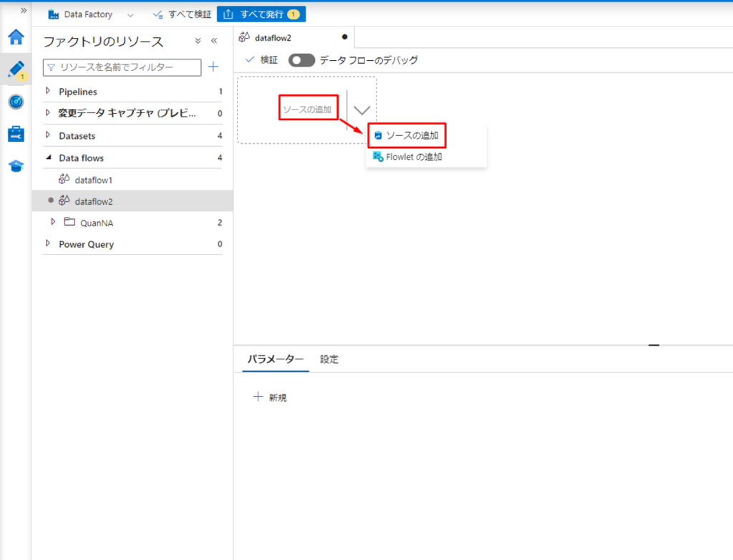Expand the Power Query node
Screen dimensions: 733x560
48,243
